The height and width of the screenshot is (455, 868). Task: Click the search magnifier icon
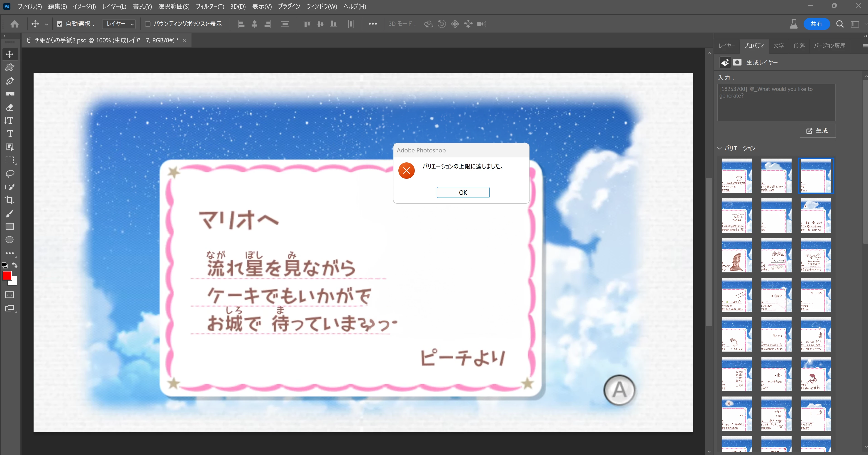tap(840, 24)
